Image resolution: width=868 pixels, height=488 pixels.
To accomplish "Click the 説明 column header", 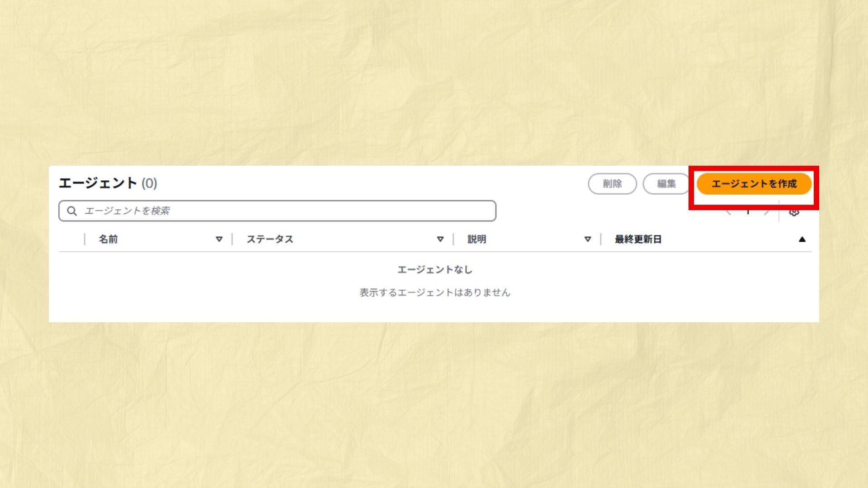I will click(x=477, y=239).
